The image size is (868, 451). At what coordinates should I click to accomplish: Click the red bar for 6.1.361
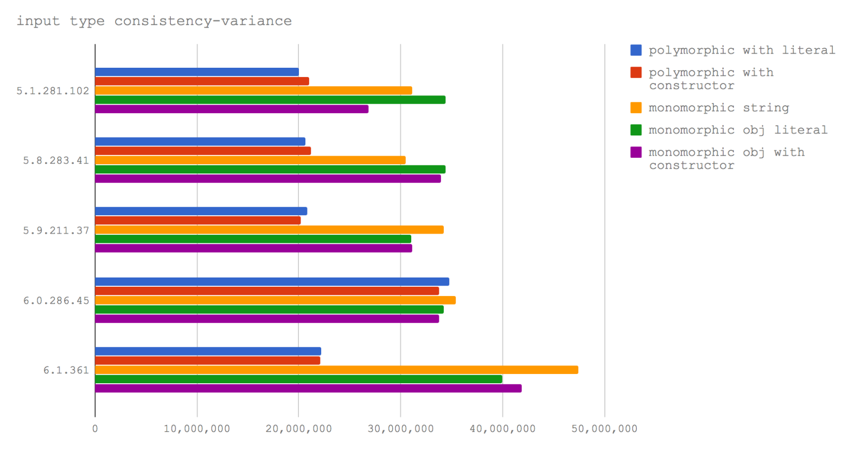208,360
